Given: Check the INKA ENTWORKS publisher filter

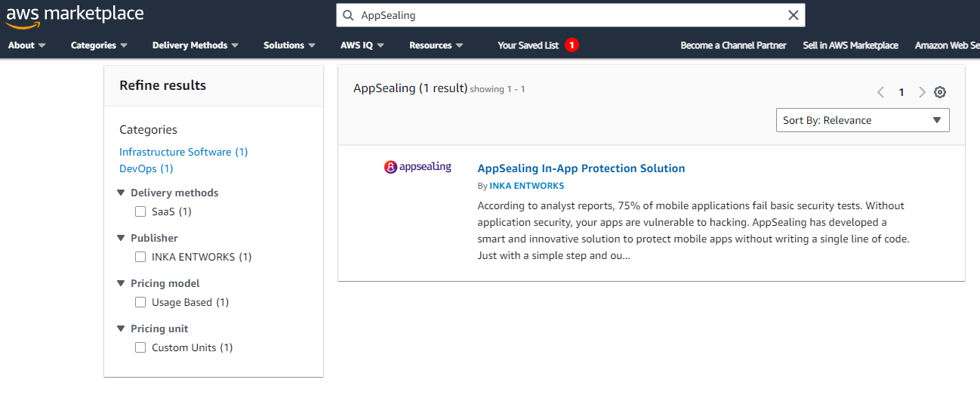Looking at the screenshot, I should pyautogui.click(x=140, y=257).
